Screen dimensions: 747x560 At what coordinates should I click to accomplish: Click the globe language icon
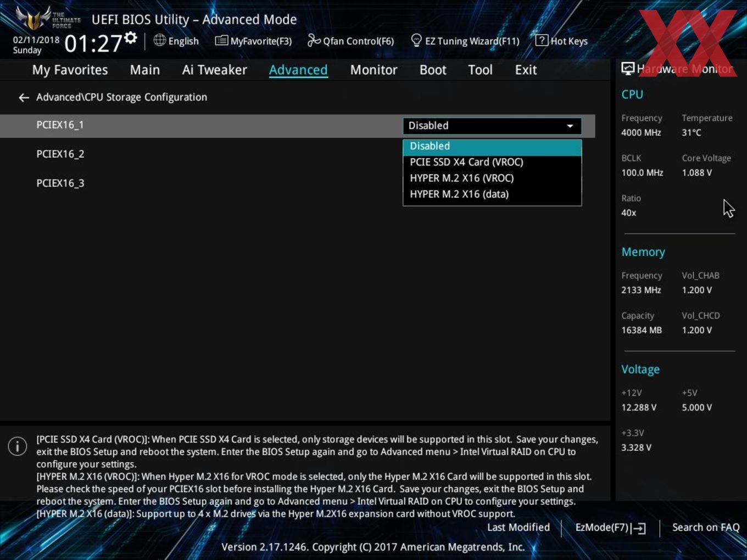159,40
